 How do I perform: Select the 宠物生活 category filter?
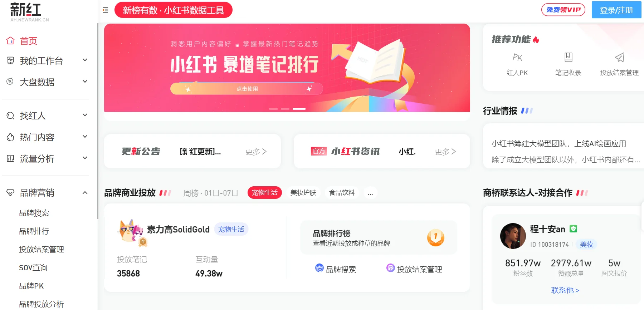coord(265,193)
